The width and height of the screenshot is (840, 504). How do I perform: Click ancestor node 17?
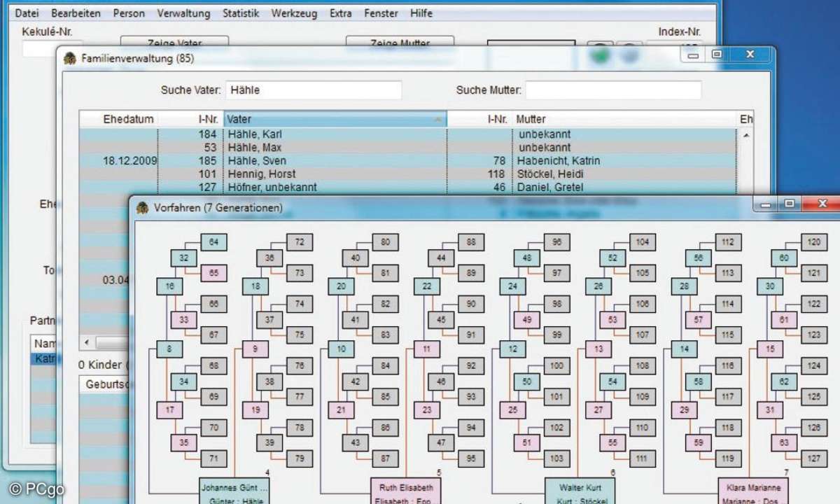(169, 410)
